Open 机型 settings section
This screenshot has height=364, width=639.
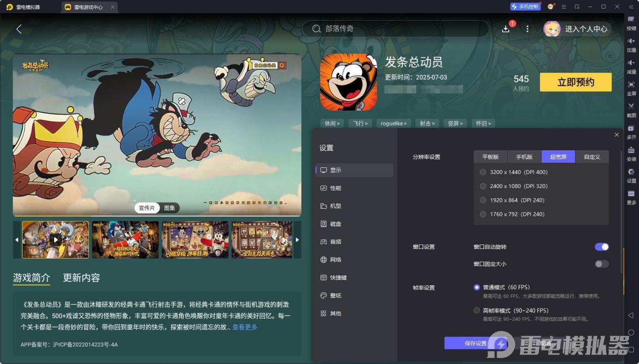pos(354,206)
